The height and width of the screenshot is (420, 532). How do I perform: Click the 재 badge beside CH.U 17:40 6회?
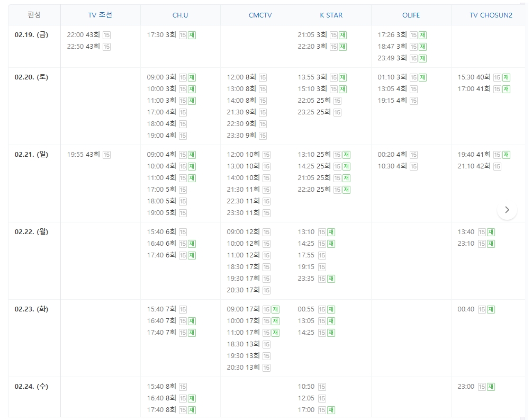(x=192, y=255)
